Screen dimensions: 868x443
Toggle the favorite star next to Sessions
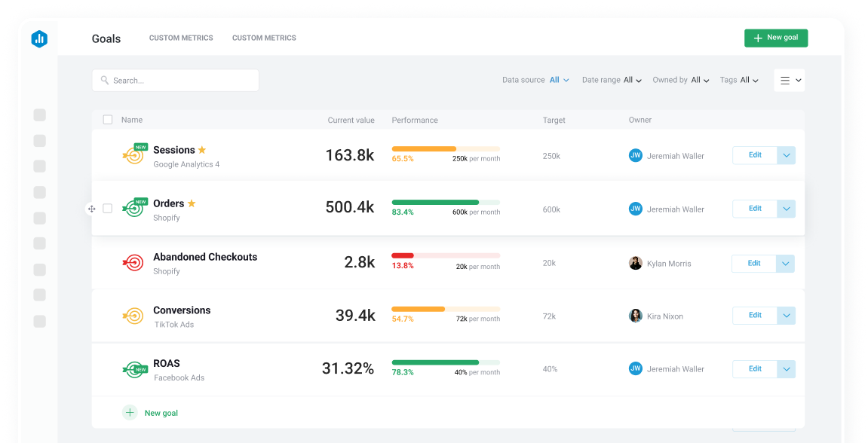pos(201,149)
